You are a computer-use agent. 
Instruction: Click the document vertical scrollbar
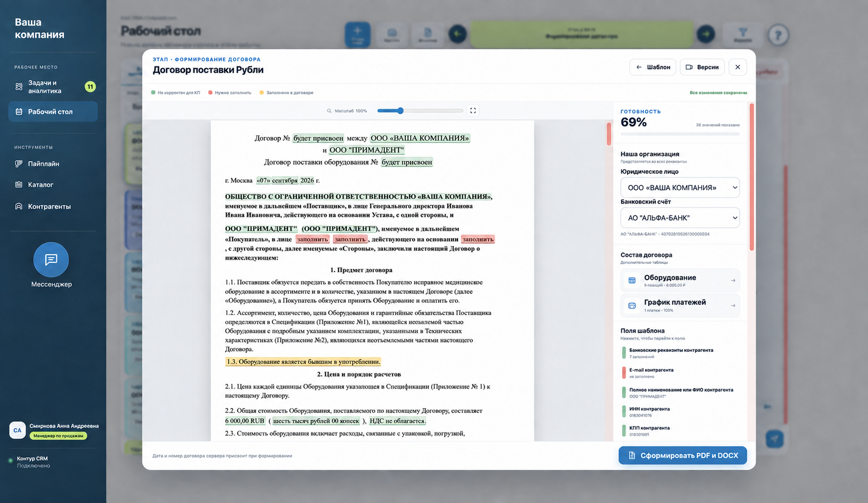point(609,134)
